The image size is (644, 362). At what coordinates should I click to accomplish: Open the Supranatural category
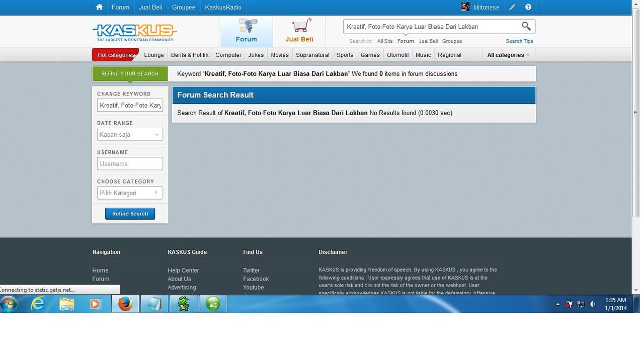pos(313,55)
